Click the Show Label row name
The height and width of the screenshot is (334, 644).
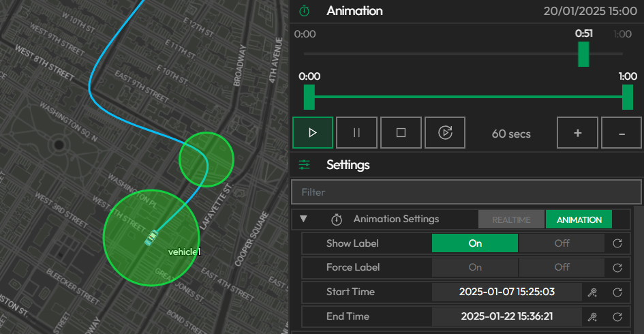[352, 243]
